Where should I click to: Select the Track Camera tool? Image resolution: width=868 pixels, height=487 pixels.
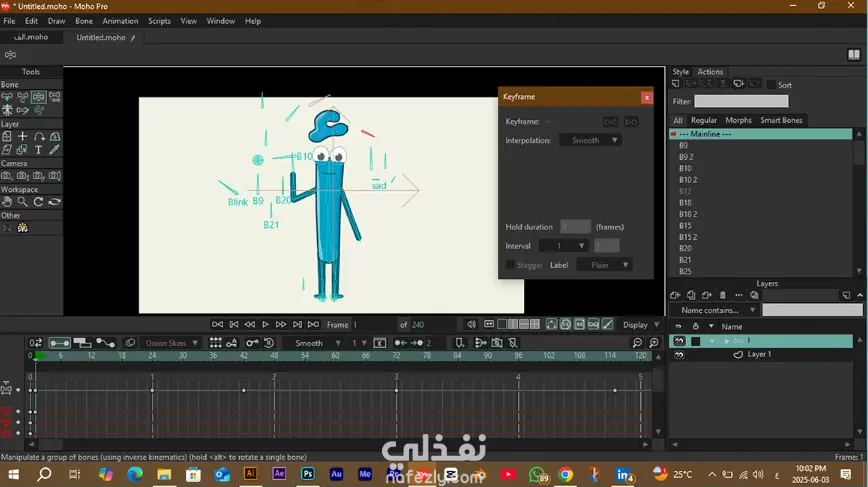pyautogui.click(x=7, y=176)
